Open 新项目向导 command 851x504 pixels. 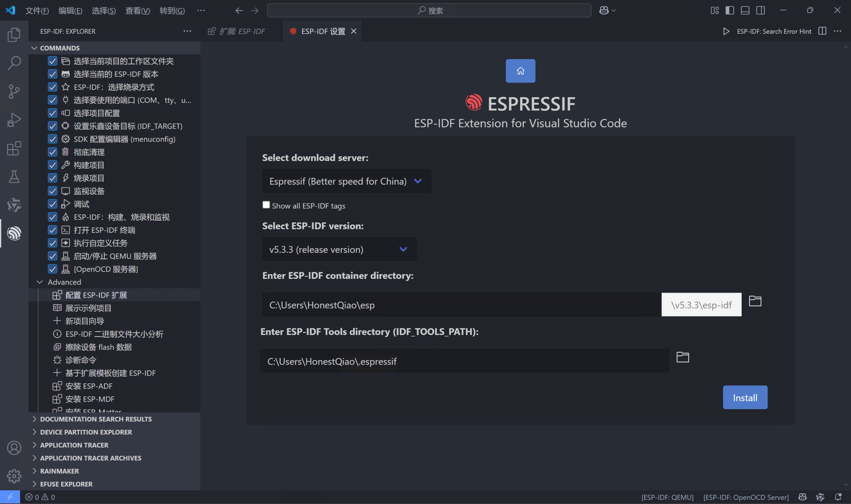tap(115, 321)
